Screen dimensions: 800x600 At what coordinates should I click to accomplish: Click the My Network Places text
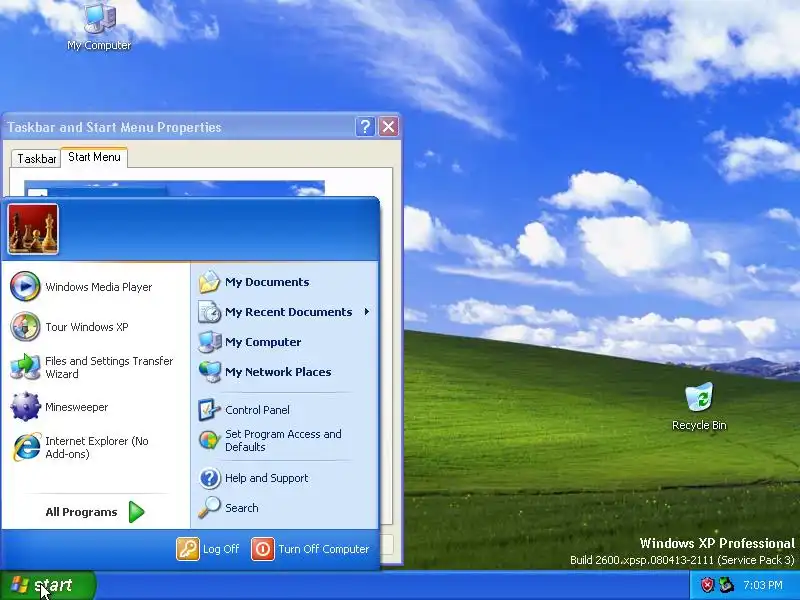click(278, 372)
